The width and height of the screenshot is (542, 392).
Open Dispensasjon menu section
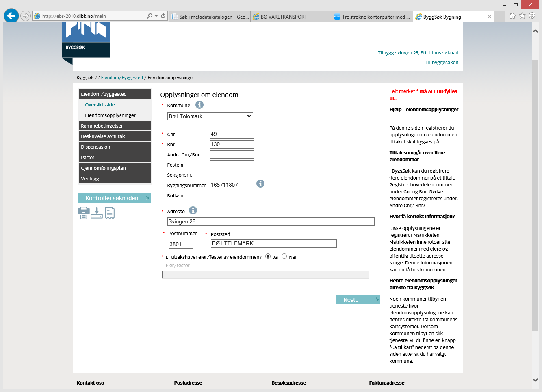(x=115, y=147)
